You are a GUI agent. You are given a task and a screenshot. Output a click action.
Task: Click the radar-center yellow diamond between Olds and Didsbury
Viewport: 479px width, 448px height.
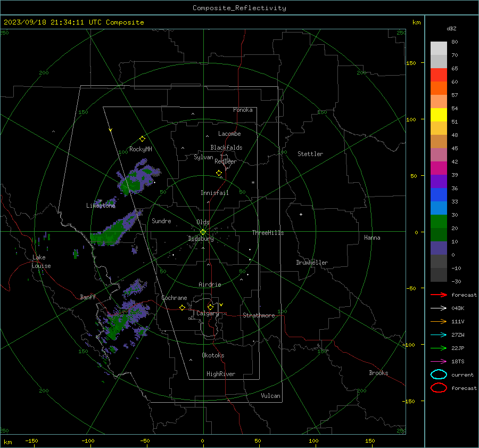pos(203,232)
